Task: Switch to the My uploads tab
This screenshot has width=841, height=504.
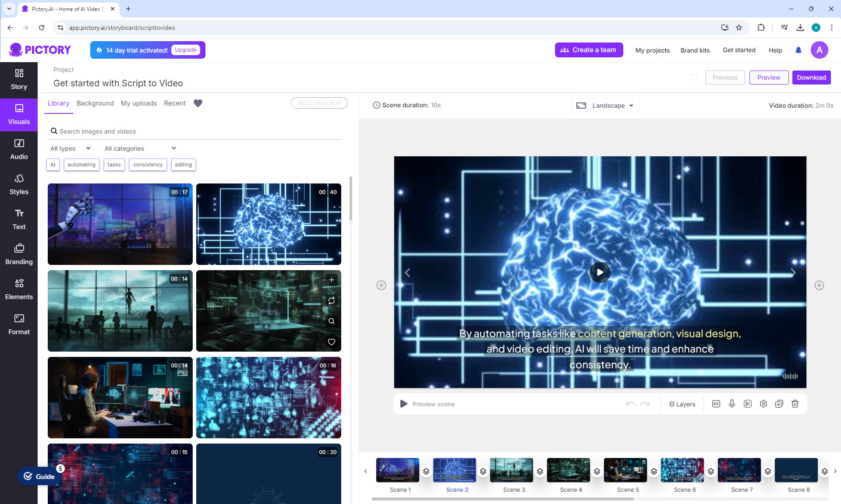Action: tap(139, 103)
